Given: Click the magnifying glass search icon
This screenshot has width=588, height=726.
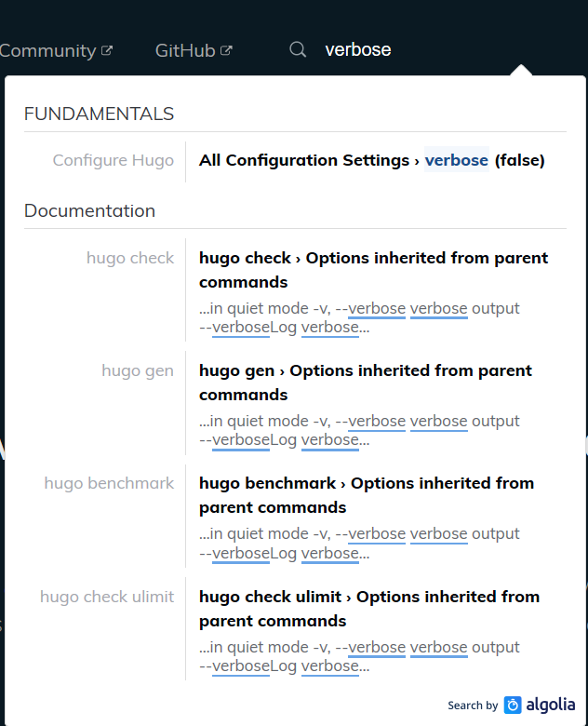Looking at the screenshot, I should 298,49.
